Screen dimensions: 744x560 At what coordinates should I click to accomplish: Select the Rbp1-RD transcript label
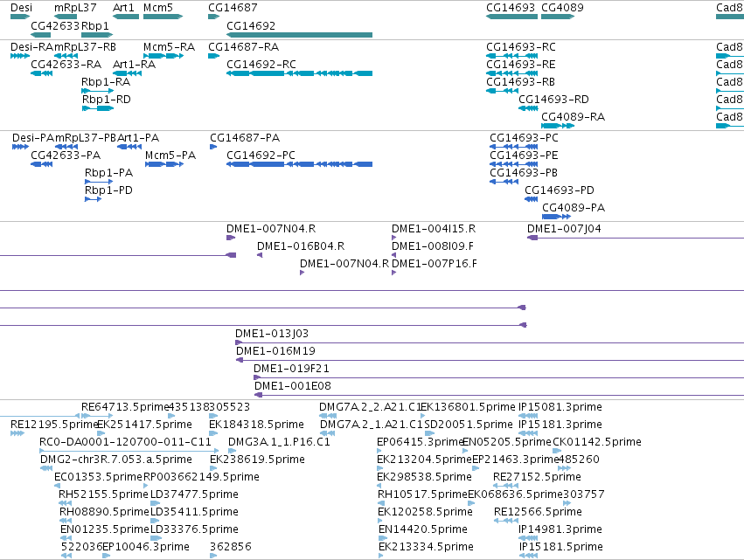107,100
